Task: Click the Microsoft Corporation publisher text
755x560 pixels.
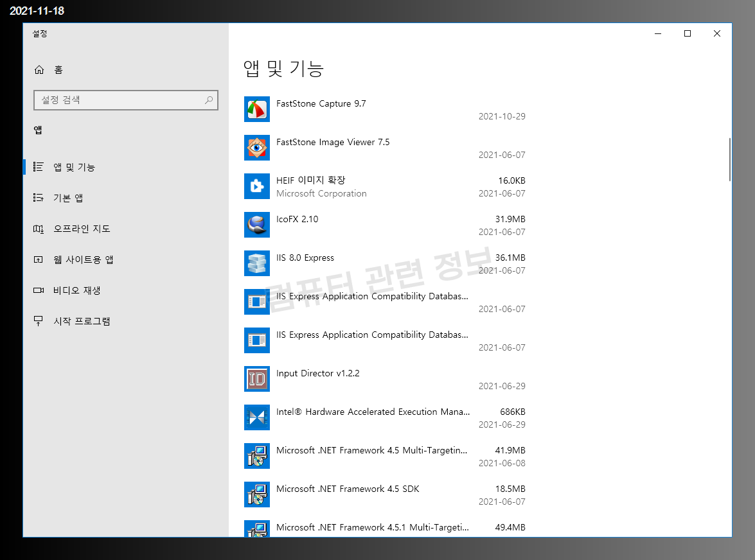Action: [x=321, y=193]
